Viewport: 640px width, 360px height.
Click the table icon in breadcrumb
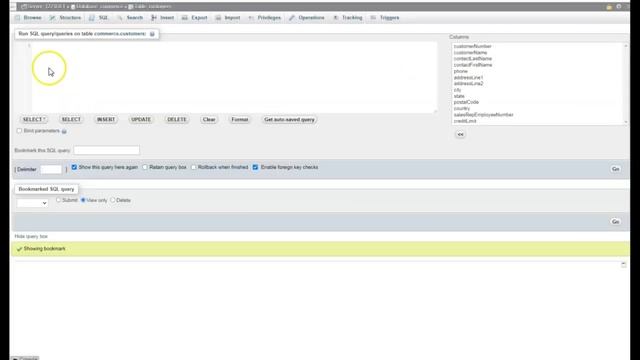[x=131, y=7]
